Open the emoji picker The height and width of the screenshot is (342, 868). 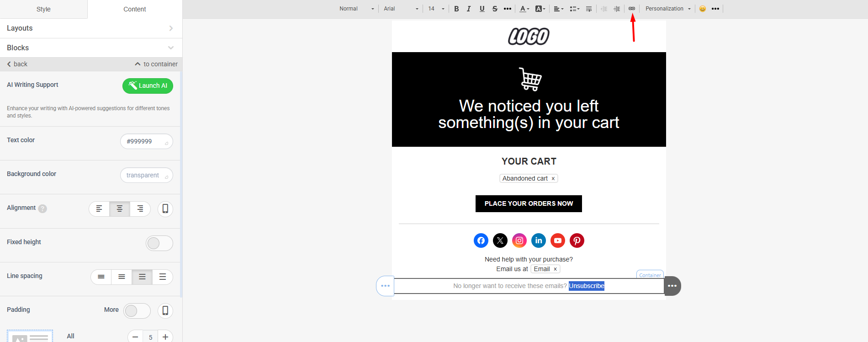[703, 9]
